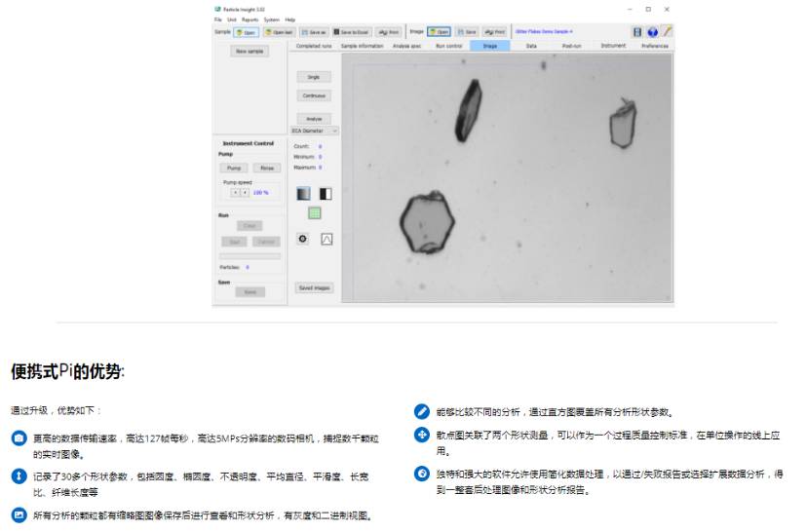Viewport: 807px width, 532px height.
Task: Click the Save button under Save section
Action: 250,292
